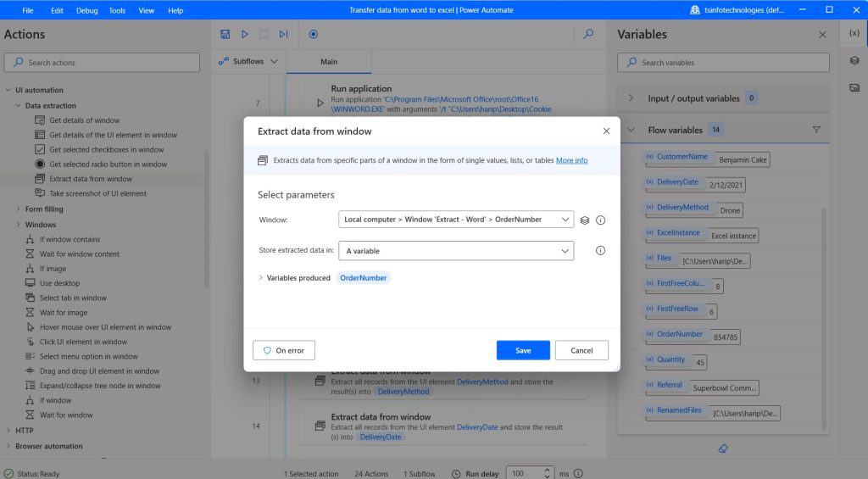Viewport: 868px width, 479px height.
Task: Run the flow with the play icon
Action: (x=245, y=34)
